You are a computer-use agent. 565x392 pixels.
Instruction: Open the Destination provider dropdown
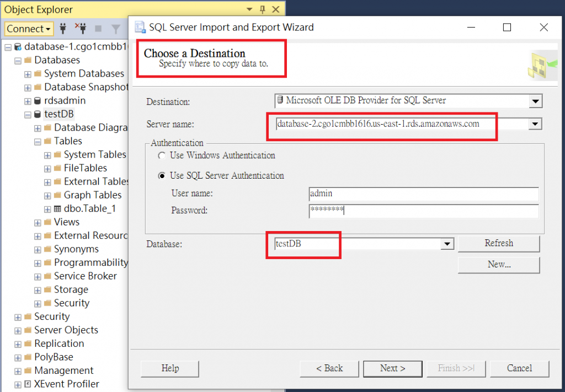coord(535,101)
